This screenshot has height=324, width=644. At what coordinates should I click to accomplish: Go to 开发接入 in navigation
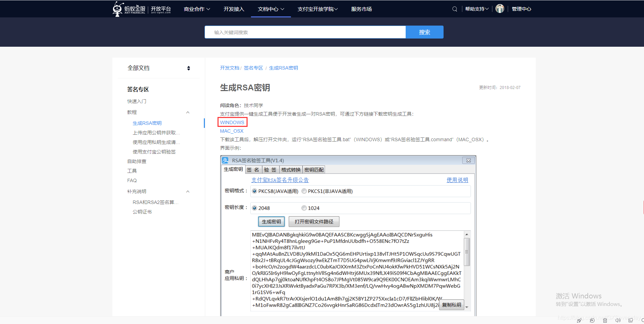[234, 9]
